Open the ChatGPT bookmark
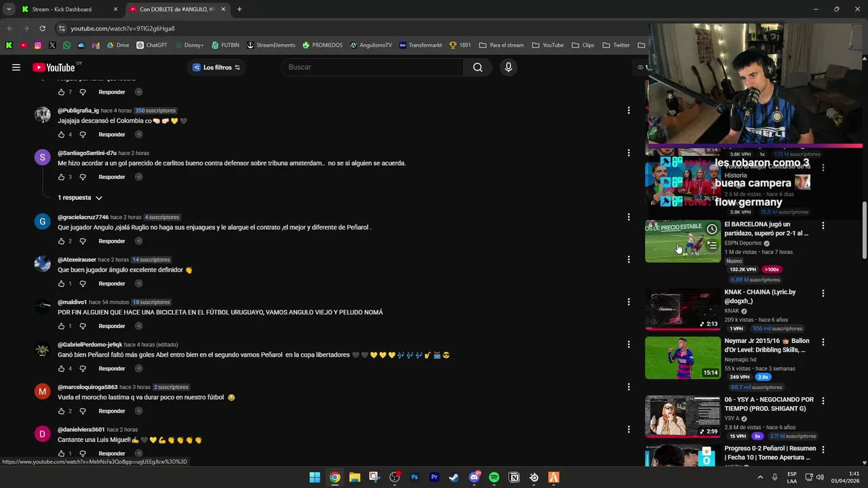868x488 pixels. [x=151, y=45]
